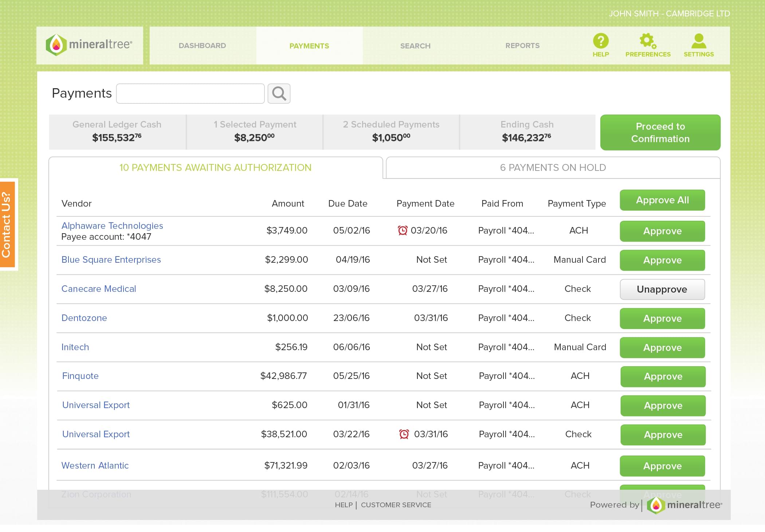Viewport: 765px width, 532px height.
Task: Click Finquote amount $42,986.77
Action: point(284,376)
